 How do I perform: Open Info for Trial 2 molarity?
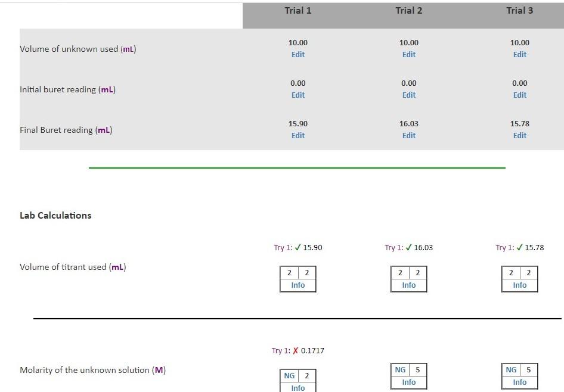click(x=408, y=382)
